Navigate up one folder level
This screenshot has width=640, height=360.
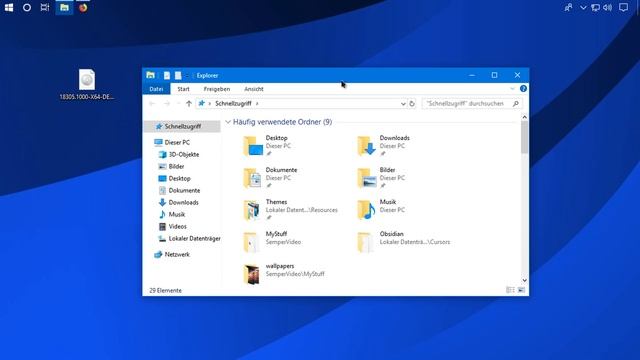pyautogui.click(x=189, y=104)
